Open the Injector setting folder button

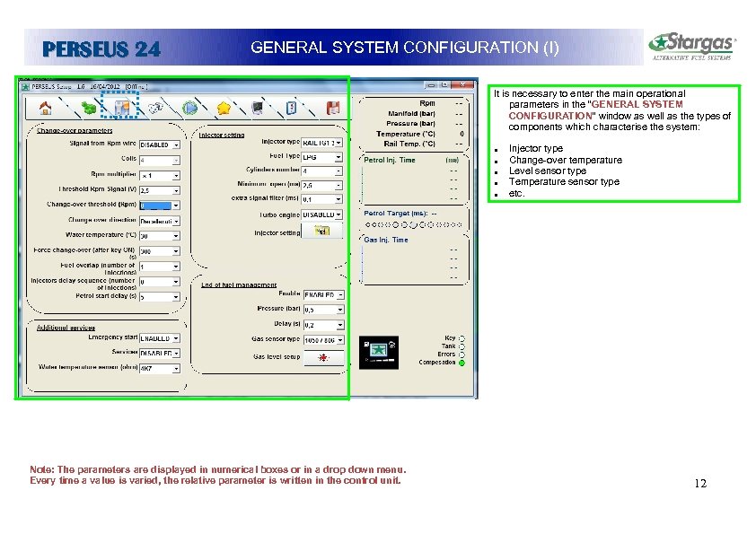tap(321, 232)
